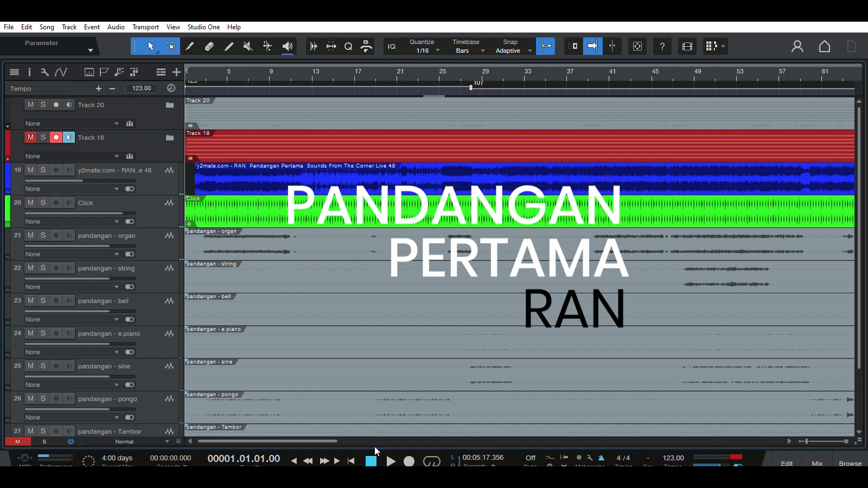Solo the Click track
This screenshot has height=488, width=868.
[43, 203]
